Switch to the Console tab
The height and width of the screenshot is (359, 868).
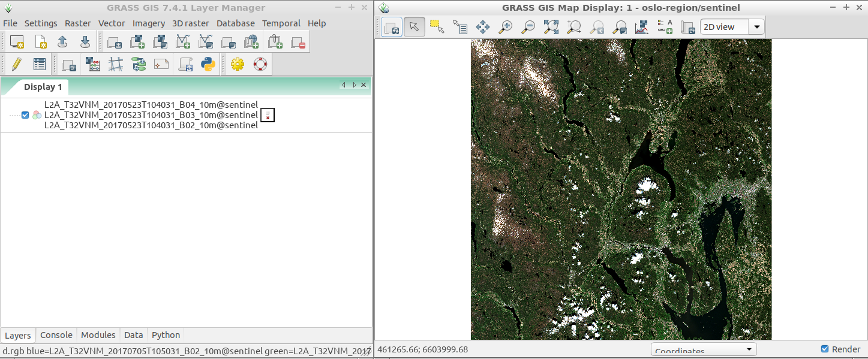click(56, 335)
